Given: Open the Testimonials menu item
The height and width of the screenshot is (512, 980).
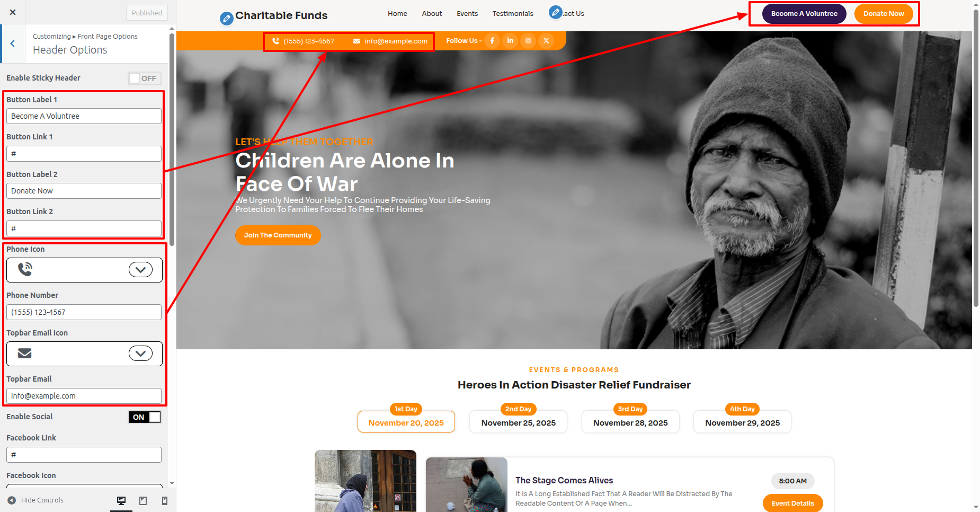Looking at the screenshot, I should [x=513, y=14].
